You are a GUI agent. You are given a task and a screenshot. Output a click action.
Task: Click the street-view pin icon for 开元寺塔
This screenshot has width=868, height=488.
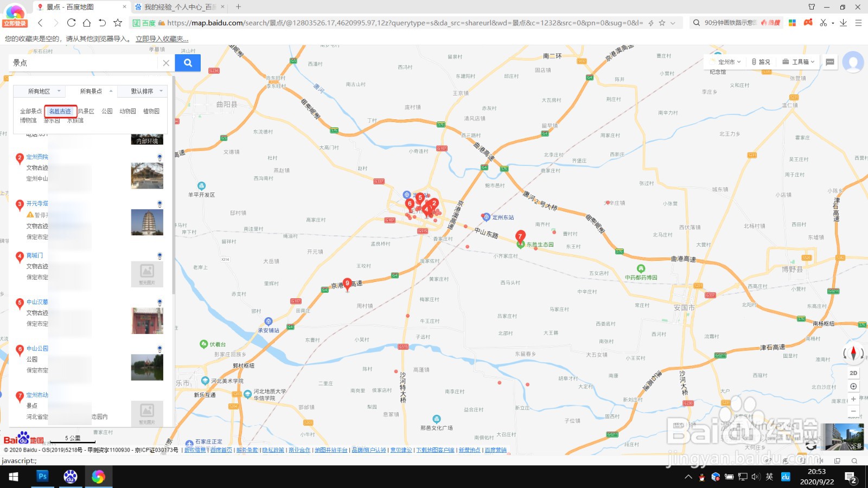point(159,204)
